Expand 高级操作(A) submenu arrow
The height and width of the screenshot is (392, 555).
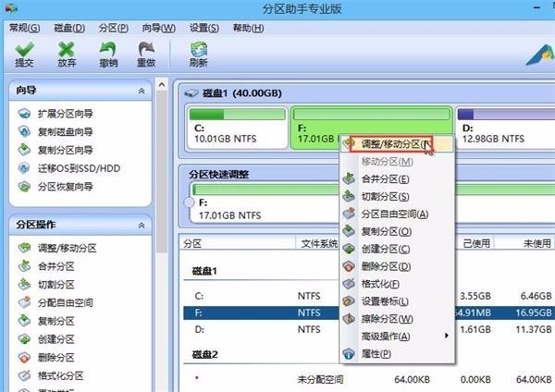pos(447,336)
